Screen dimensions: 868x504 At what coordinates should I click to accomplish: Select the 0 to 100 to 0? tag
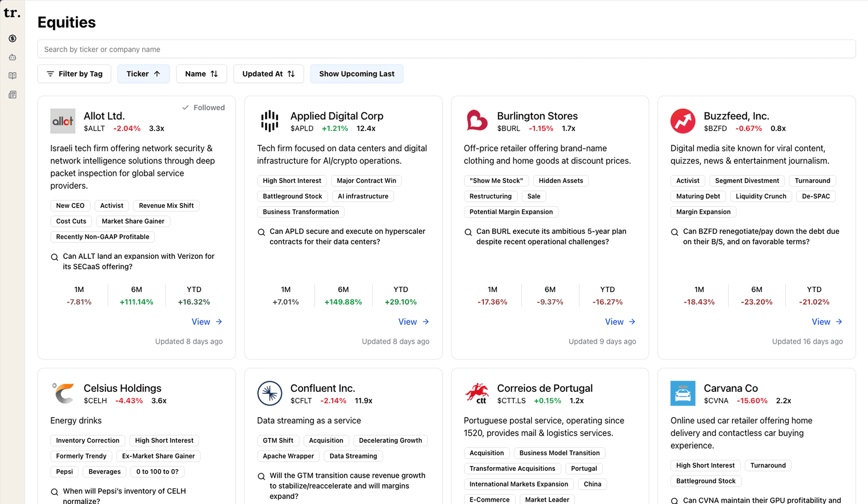point(157,472)
